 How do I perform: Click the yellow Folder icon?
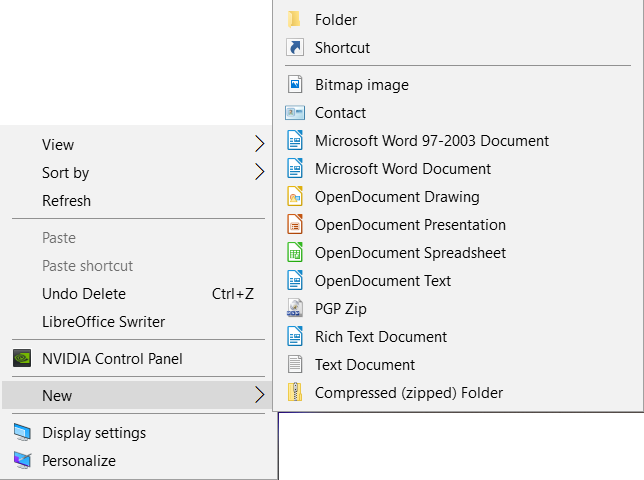pyautogui.click(x=294, y=19)
